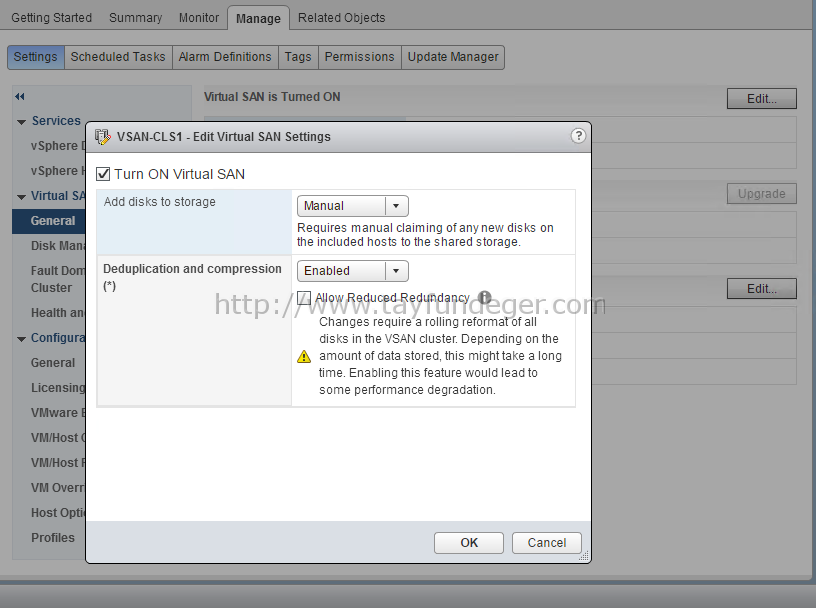Viewport: 816px width, 608px height.
Task: Open Profiles in the sidebar
Action: pos(53,538)
